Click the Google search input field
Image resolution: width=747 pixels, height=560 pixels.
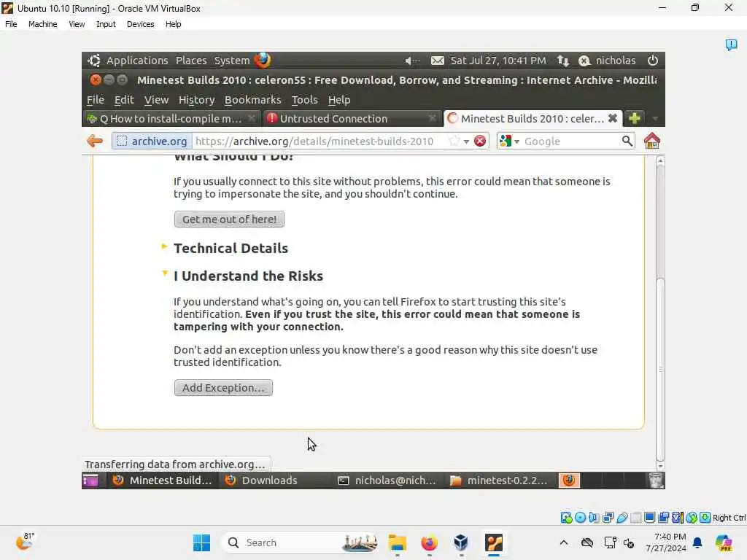click(570, 141)
